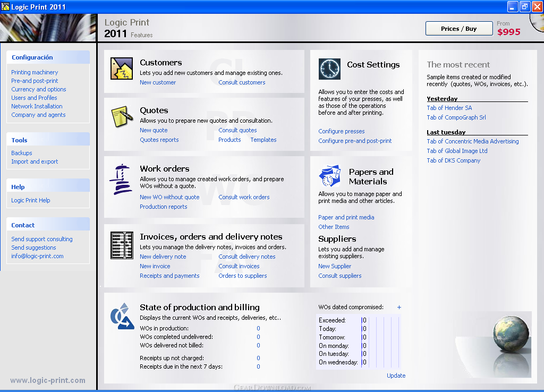Screen dimensions: 544x392
Task: Open Paper and print media
Action: pos(346,217)
